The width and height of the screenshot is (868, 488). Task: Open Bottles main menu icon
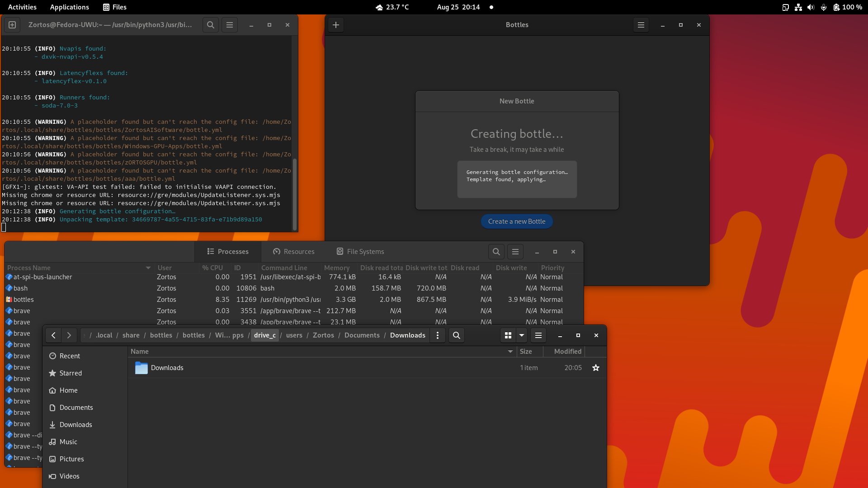coord(641,25)
